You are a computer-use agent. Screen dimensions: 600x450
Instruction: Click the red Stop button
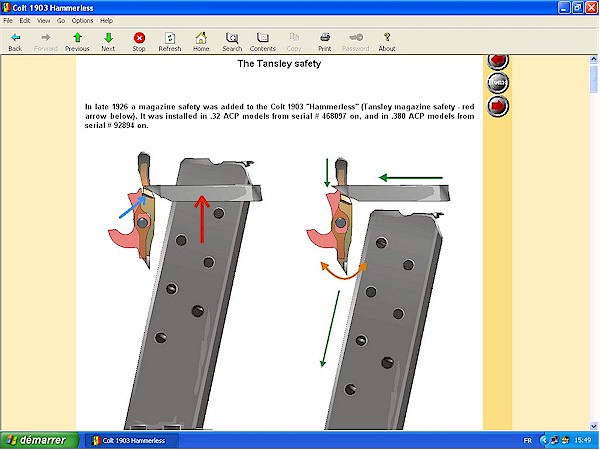click(x=139, y=42)
